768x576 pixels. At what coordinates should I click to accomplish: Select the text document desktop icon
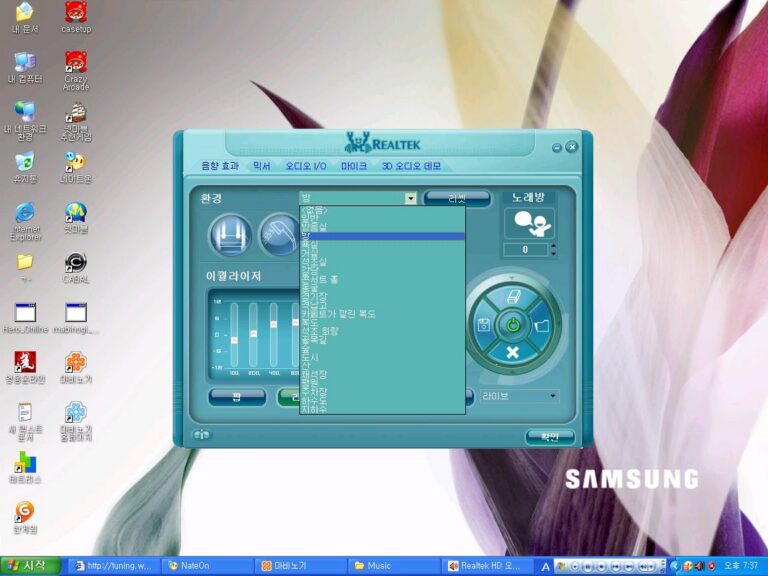[25, 421]
